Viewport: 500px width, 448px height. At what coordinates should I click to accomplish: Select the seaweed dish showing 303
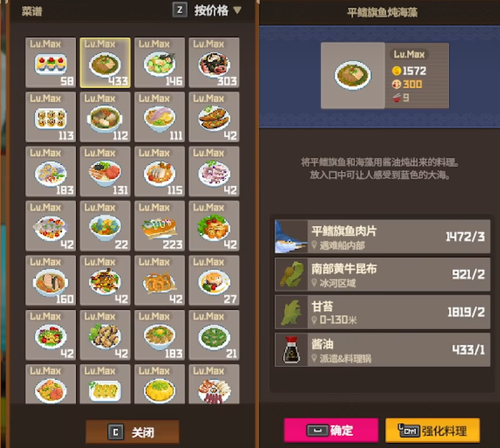point(214,63)
